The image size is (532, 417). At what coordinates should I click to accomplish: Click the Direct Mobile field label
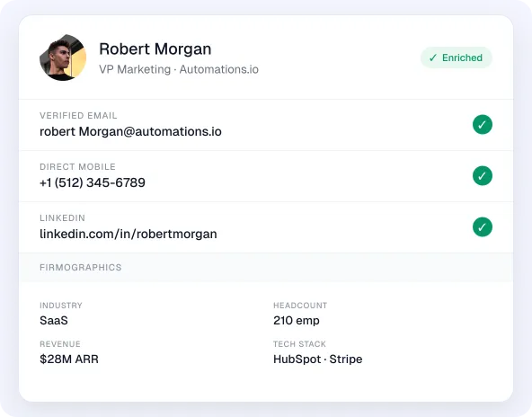coord(77,167)
